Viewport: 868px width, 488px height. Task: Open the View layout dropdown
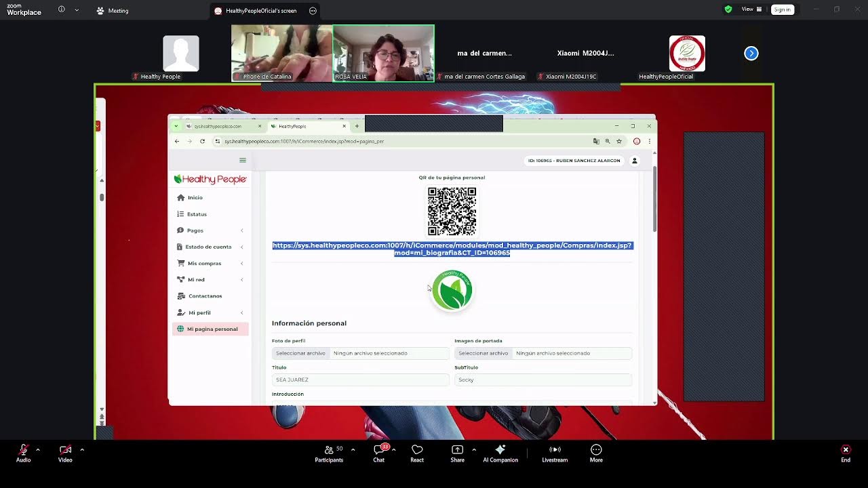click(x=751, y=9)
